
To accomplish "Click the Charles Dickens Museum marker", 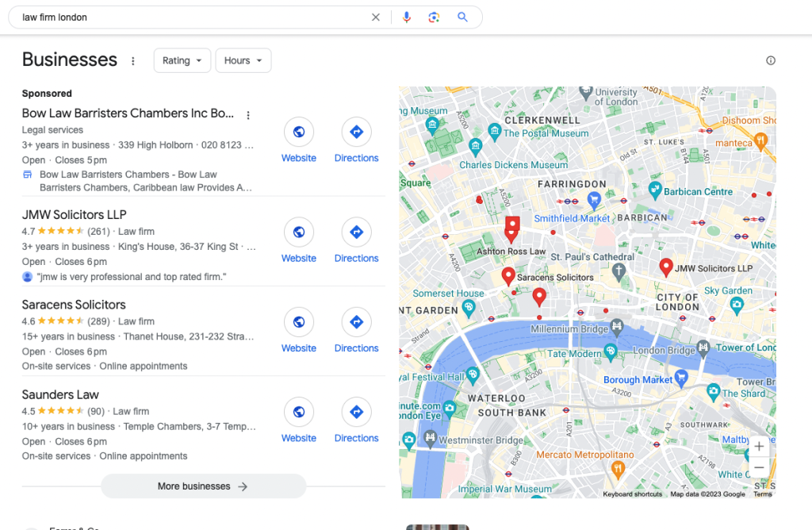I will [476, 147].
